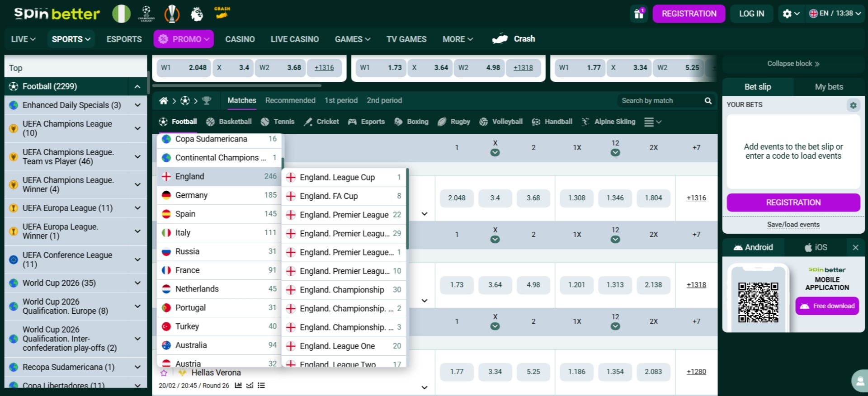Screen dimensions: 868x396
Task: Open the Italy flag league shortcut
Action: 121,14
